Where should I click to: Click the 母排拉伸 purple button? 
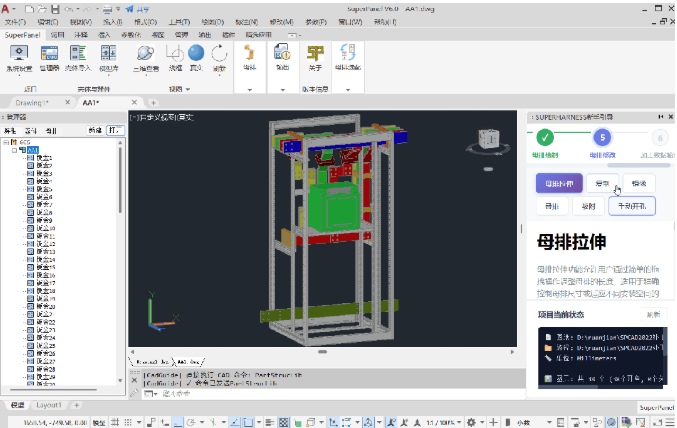coord(559,184)
